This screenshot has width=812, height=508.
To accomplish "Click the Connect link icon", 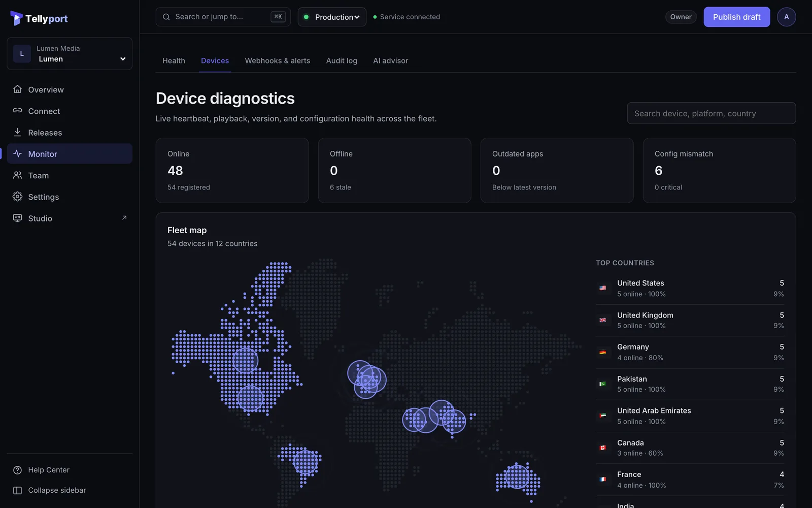I will [18, 111].
